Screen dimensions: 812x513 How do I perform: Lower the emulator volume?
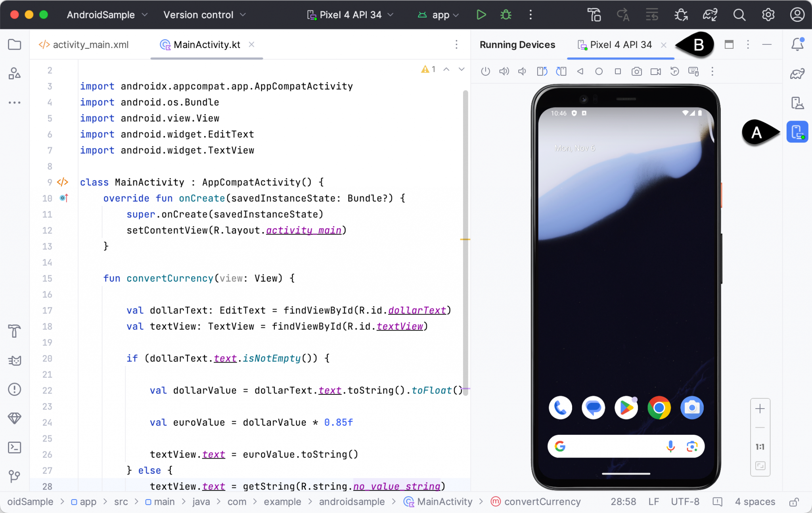click(x=522, y=71)
